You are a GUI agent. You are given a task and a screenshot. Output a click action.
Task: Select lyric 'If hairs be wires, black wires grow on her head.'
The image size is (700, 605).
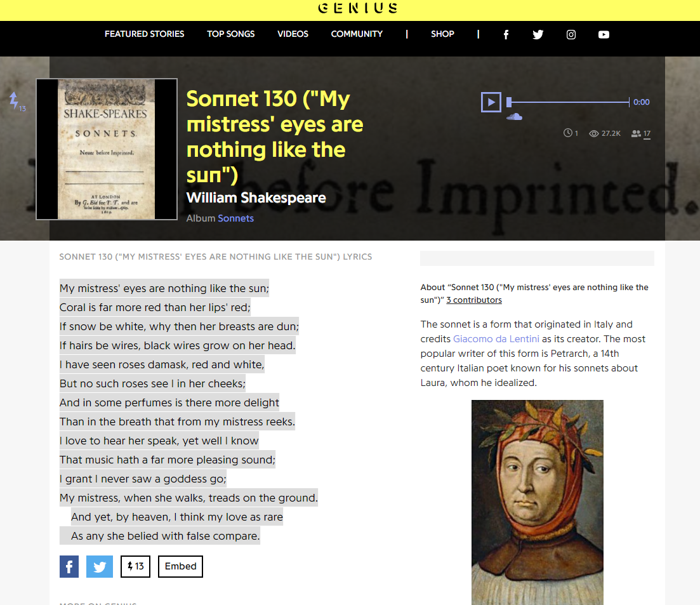click(177, 345)
